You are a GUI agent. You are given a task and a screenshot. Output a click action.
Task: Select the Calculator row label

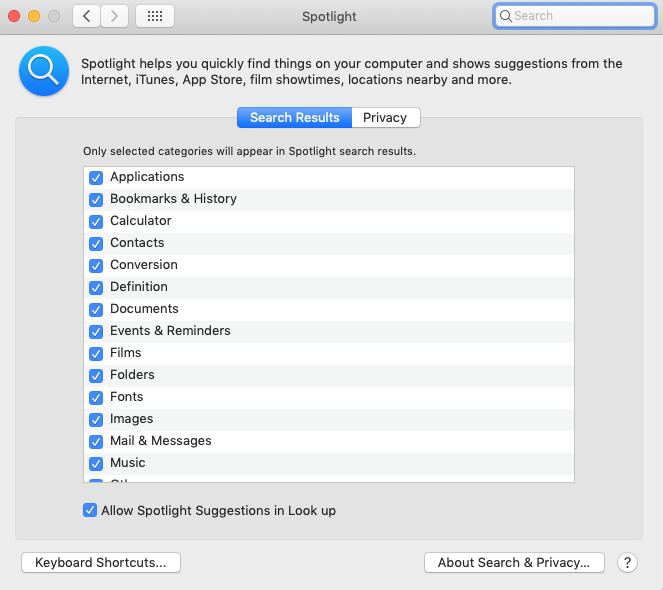141,221
